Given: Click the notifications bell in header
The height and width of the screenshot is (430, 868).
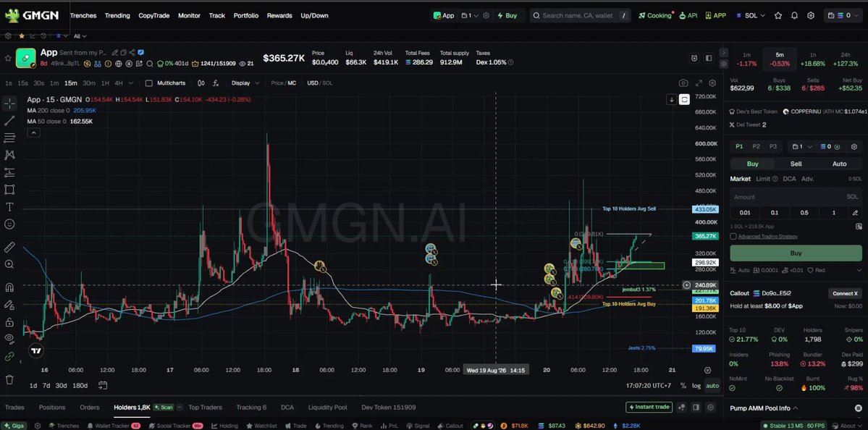Looking at the screenshot, I should (794, 15).
